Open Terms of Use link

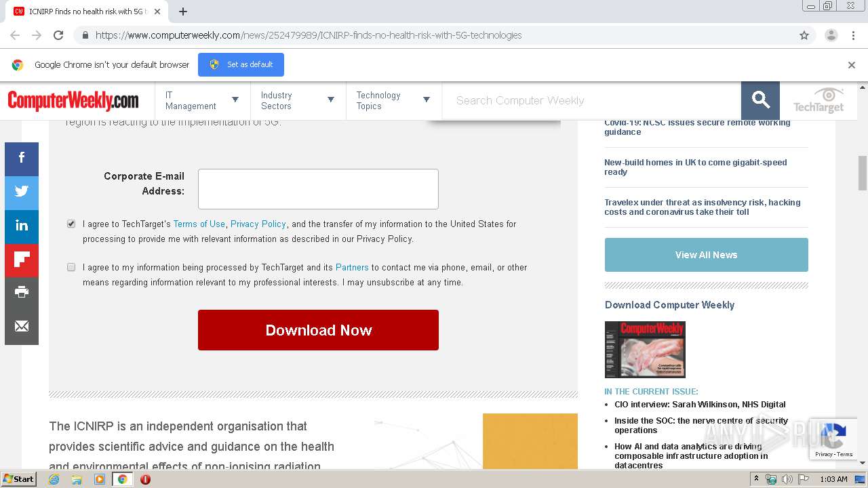pos(199,224)
